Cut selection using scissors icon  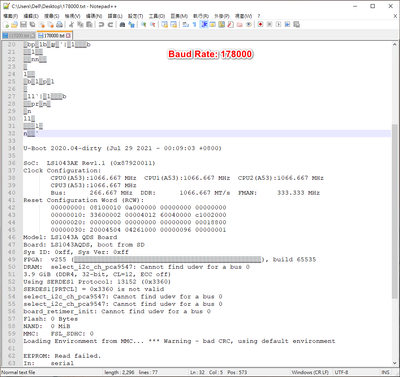click(71, 25)
